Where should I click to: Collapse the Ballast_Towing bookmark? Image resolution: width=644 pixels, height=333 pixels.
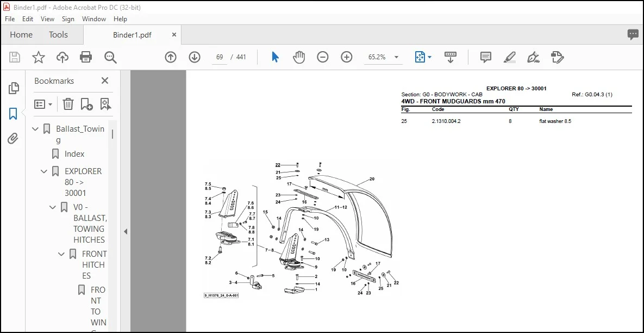coord(35,129)
